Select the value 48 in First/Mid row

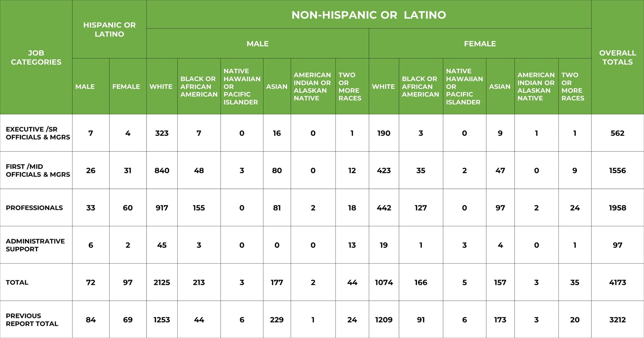pos(199,170)
